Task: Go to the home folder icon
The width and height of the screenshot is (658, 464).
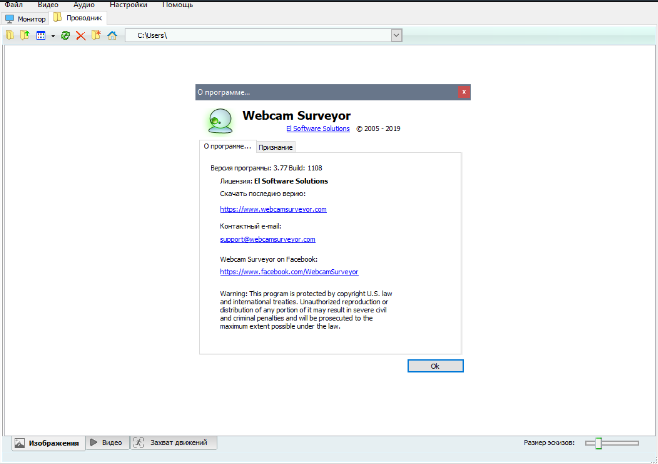Action: click(x=112, y=36)
